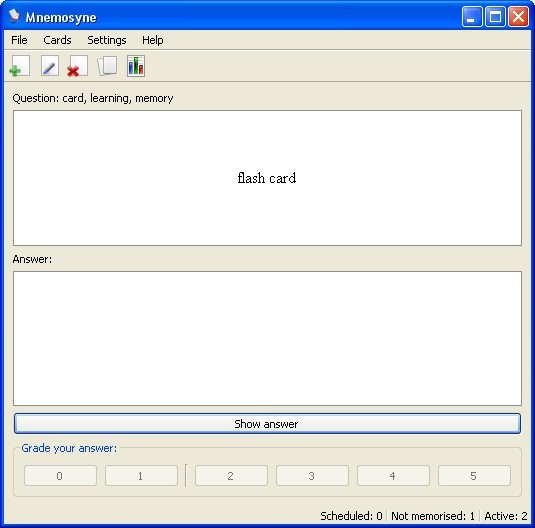The image size is (535, 528).
Task: Click inside the empty Answer box
Action: (x=268, y=339)
